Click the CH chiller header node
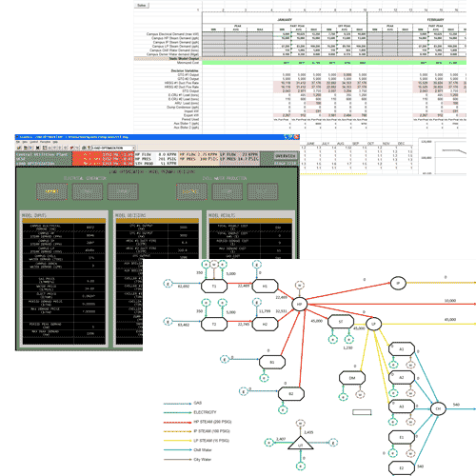The width and height of the screenshot is (476, 476). point(438,408)
